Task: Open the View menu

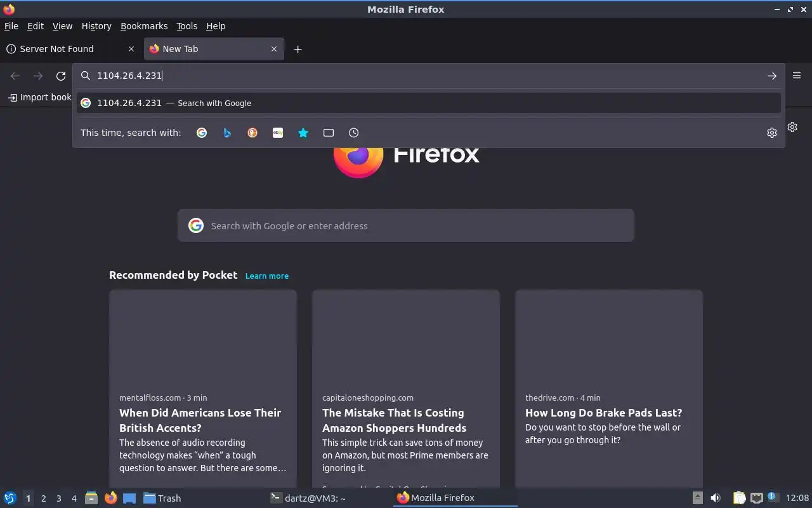Action: [62, 26]
